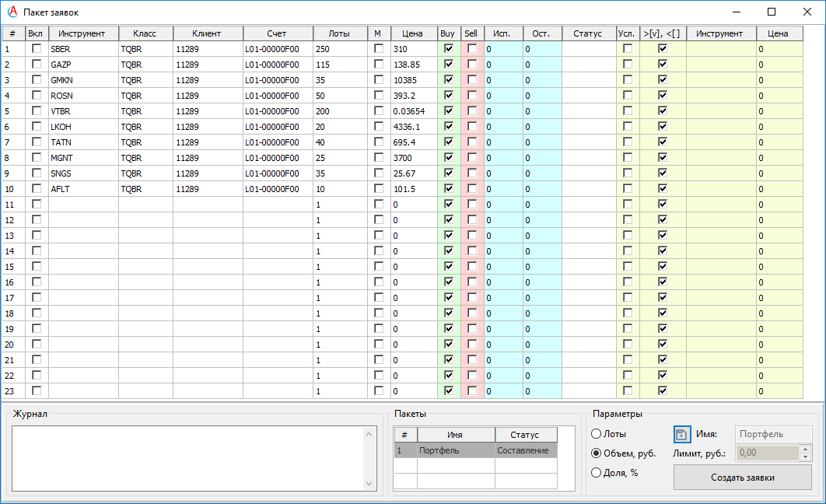This screenshot has width=826, height=504.
Task: Select the price cell 0.03654
Action: coord(414,111)
